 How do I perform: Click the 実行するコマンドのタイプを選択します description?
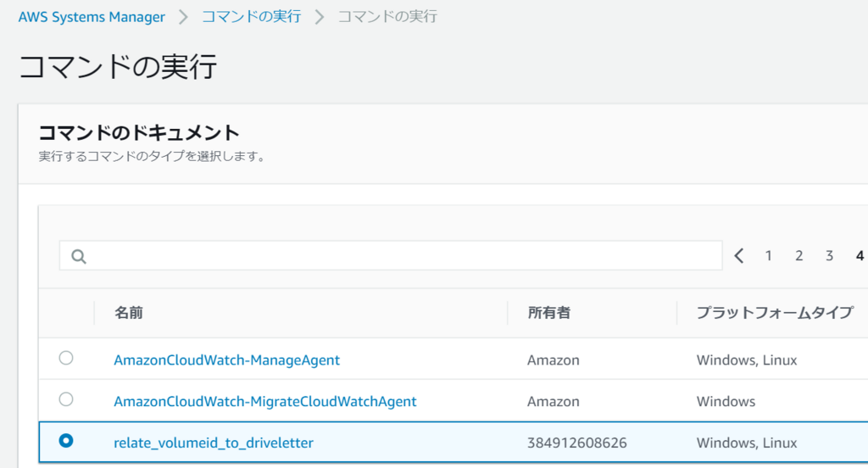point(153,157)
